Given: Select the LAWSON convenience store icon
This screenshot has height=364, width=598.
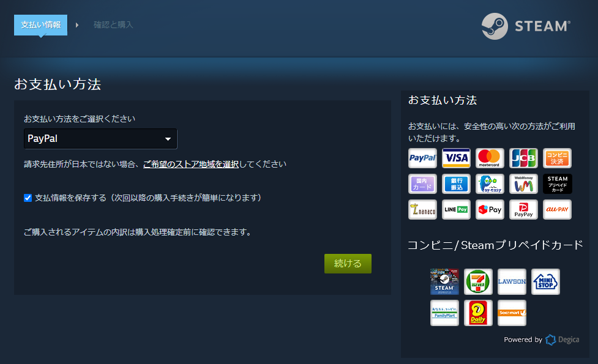Looking at the screenshot, I should (512, 281).
